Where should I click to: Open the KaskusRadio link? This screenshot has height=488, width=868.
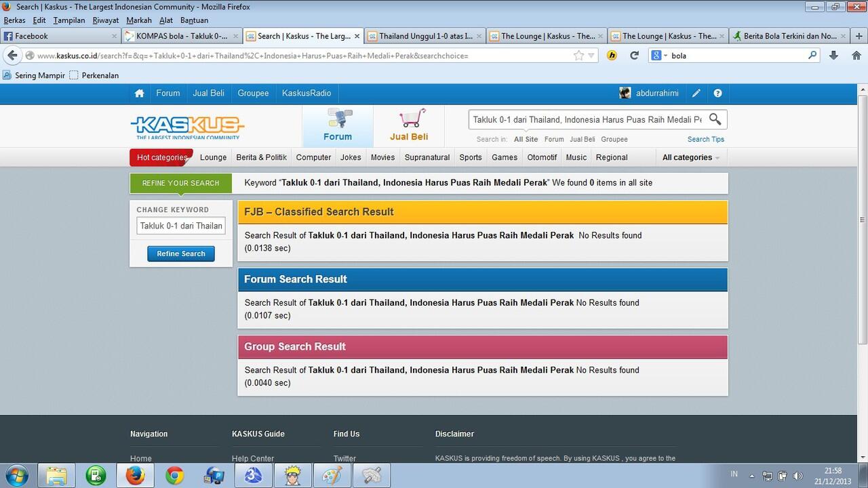point(307,94)
